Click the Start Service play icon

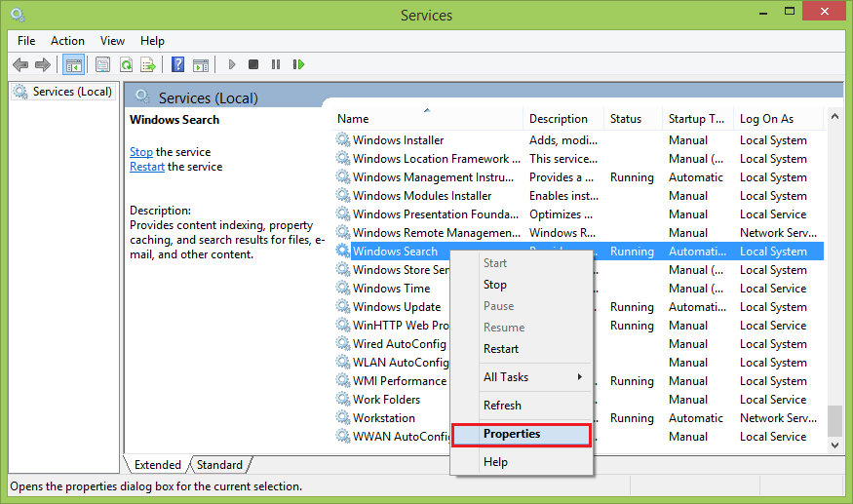(x=232, y=64)
